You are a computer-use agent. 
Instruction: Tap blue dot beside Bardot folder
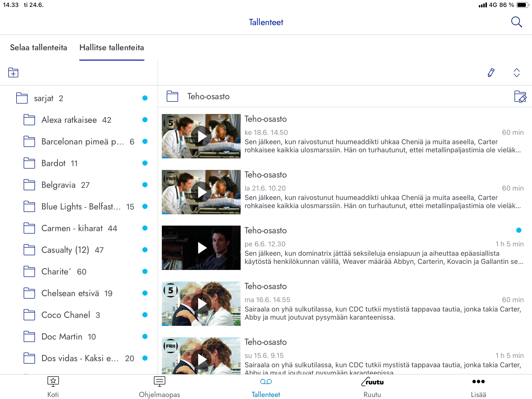(x=145, y=163)
